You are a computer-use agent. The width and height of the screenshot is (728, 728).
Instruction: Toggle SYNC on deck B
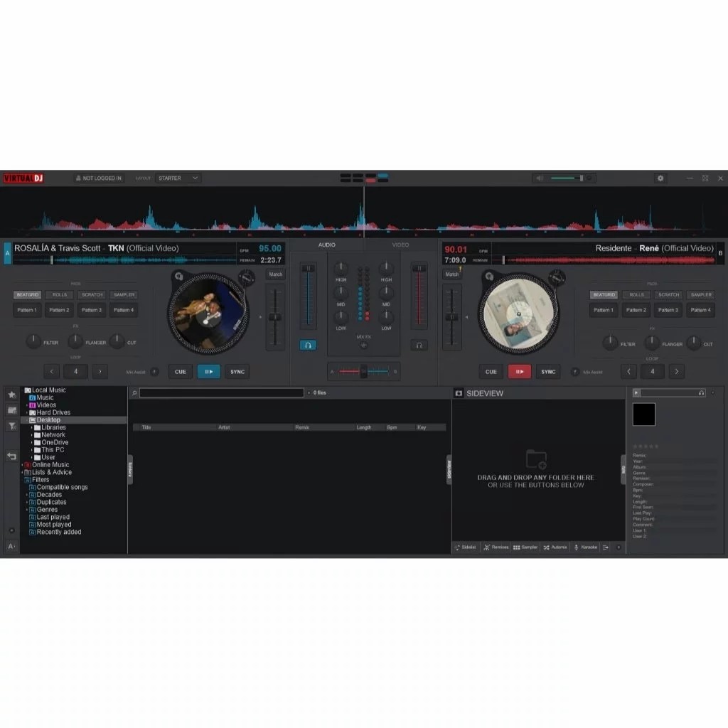pyautogui.click(x=548, y=371)
